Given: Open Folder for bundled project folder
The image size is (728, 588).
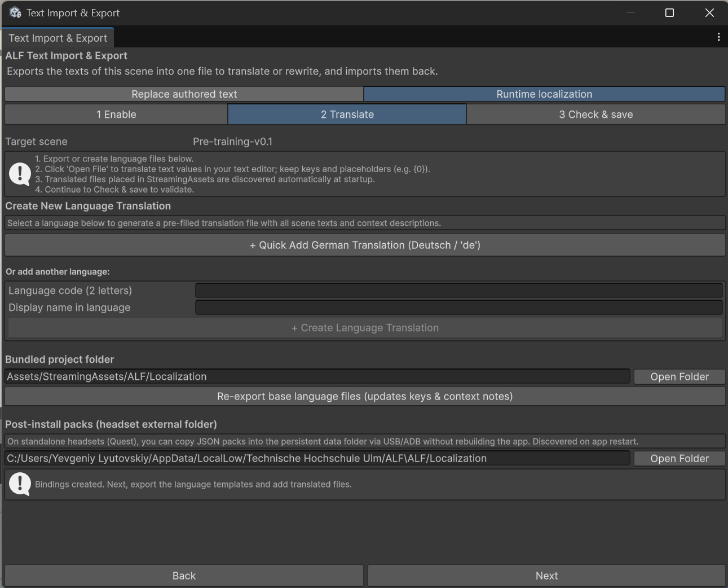Looking at the screenshot, I should click(x=680, y=376).
